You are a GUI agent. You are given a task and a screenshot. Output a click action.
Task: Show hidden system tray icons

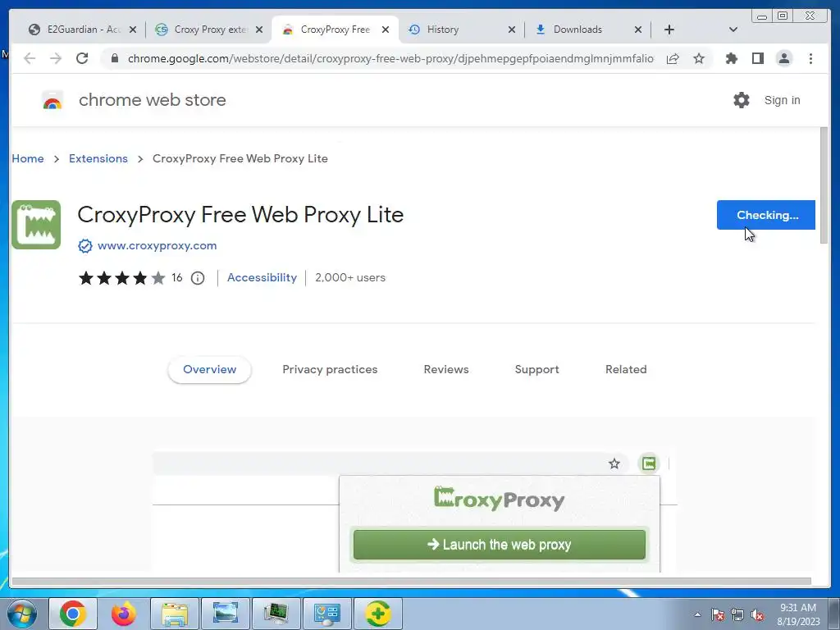(697, 614)
